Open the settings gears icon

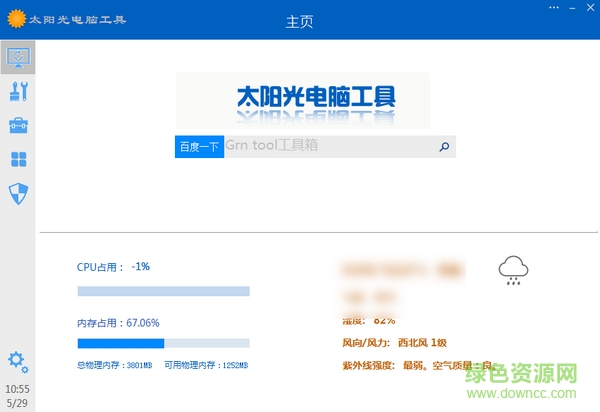18,362
